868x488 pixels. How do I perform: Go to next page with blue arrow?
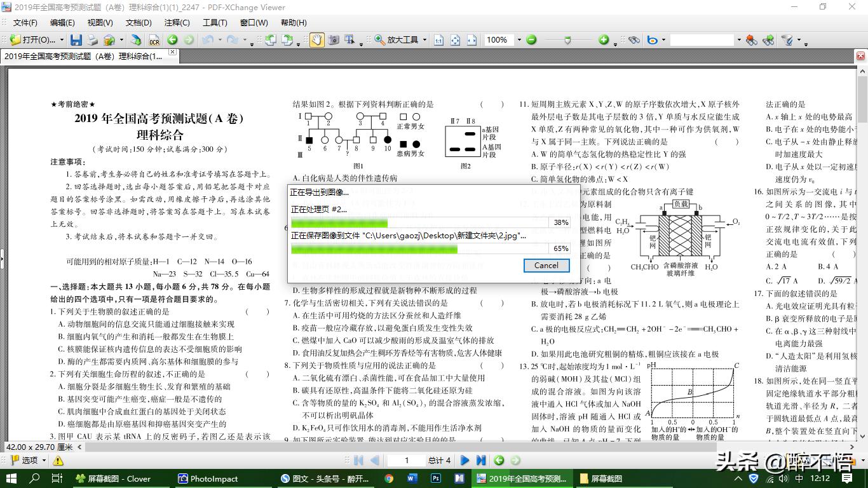tap(465, 460)
